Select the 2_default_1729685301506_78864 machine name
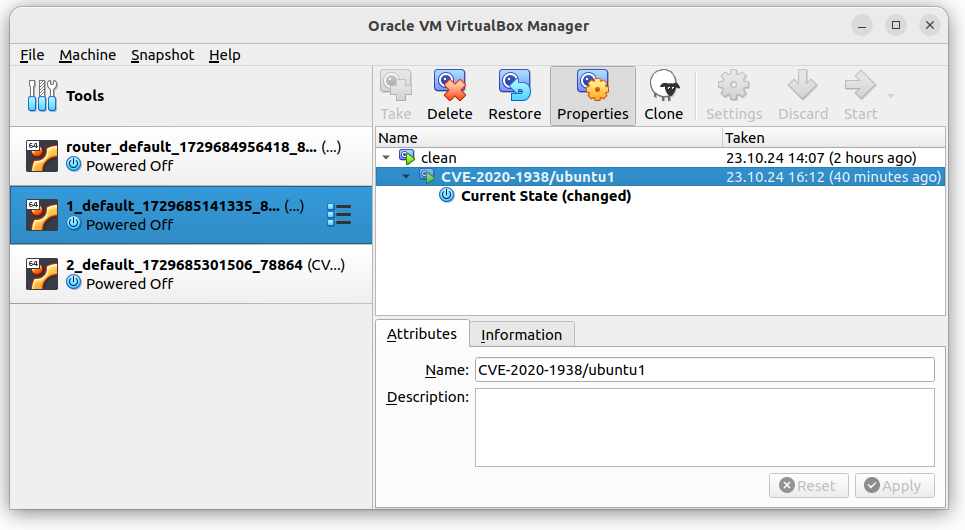Image resolution: width=965 pixels, height=530 pixels. (184, 265)
